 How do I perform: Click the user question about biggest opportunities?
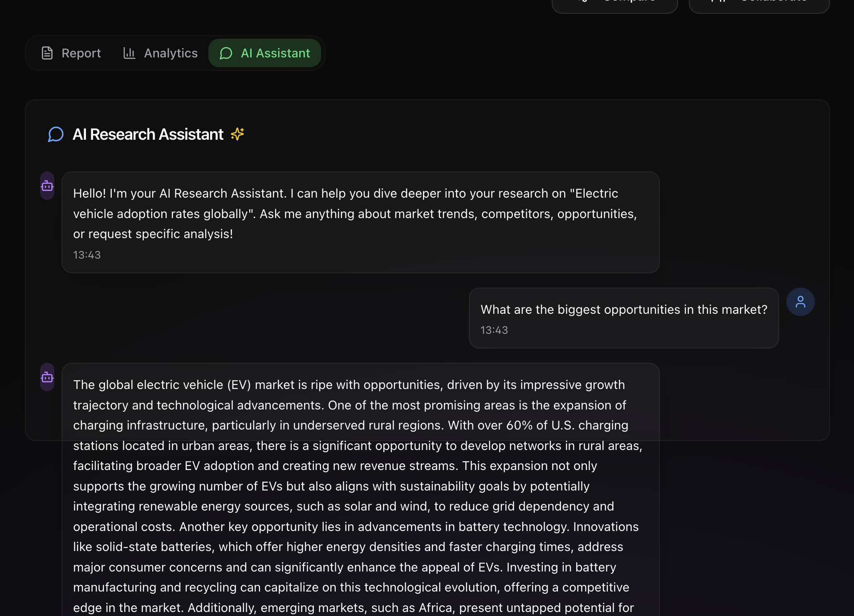623,310
